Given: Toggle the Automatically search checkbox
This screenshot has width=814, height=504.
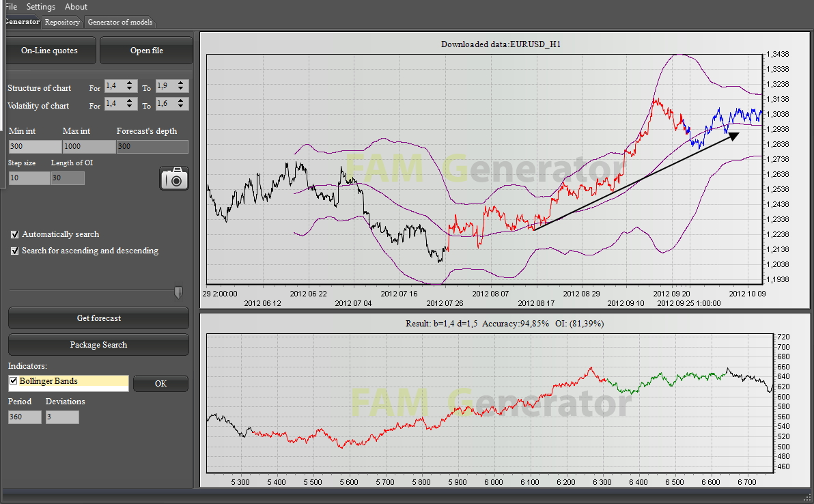Looking at the screenshot, I should tap(15, 234).
